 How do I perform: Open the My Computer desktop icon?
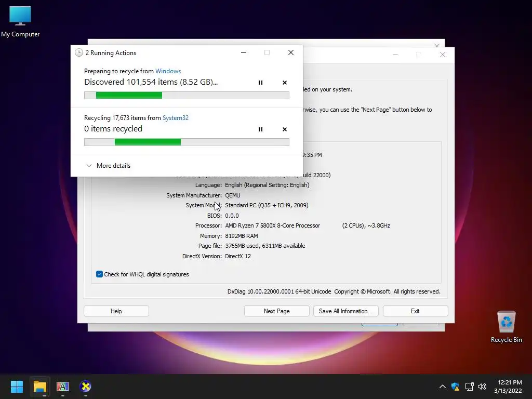pos(20,22)
